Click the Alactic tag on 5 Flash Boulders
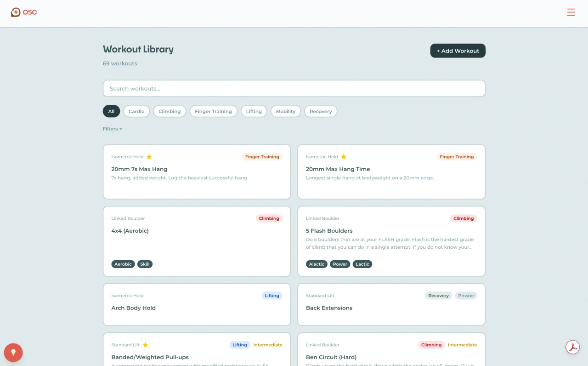Image resolution: width=588 pixels, height=366 pixels. (317, 264)
